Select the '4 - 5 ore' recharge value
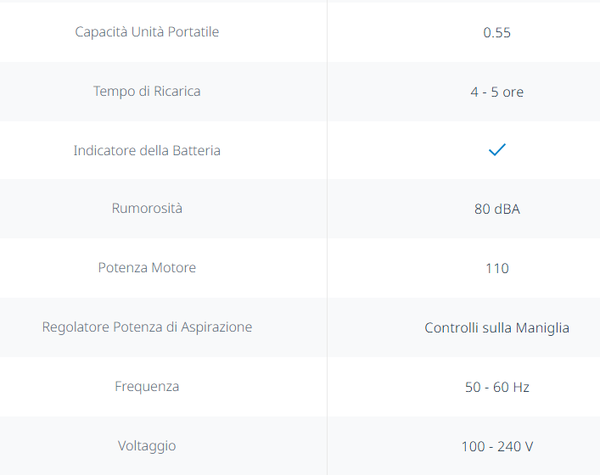The width and height of the screenshot is (600, 475). coord(497,91)
